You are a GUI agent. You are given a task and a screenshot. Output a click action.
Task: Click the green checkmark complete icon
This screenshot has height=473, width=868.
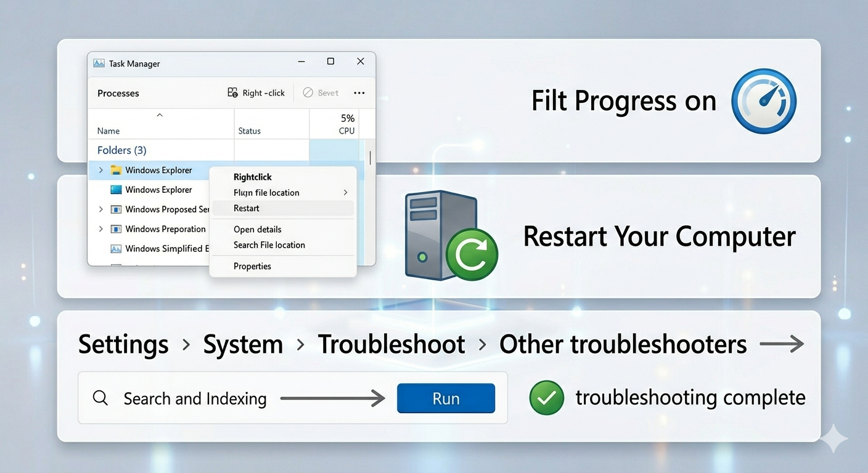pyautogui.click(x=547, y=398)
